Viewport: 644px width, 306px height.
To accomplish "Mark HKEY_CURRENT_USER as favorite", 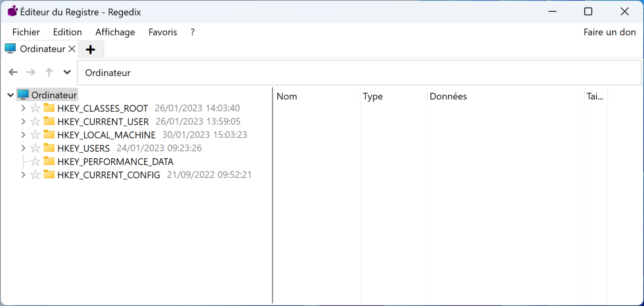I will pos(35,121).
